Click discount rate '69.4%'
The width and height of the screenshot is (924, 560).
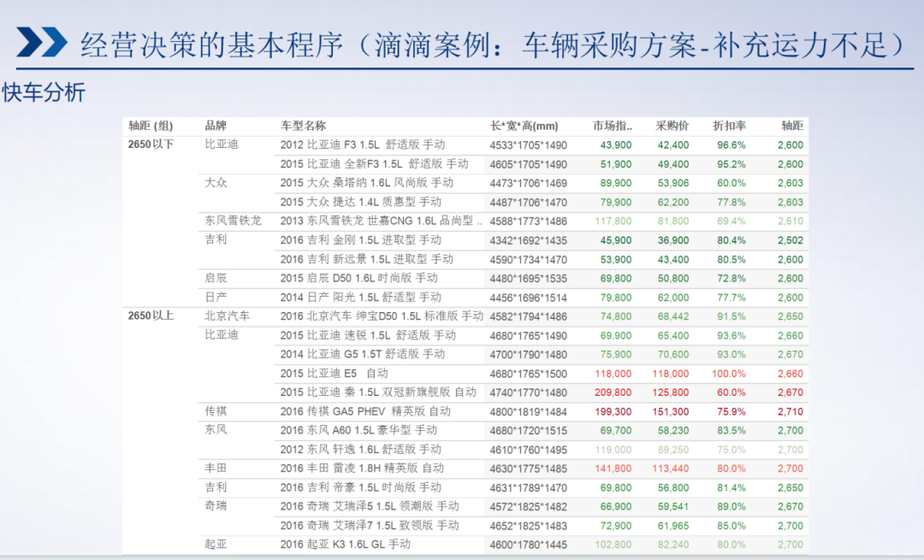(x=731, y=221)
